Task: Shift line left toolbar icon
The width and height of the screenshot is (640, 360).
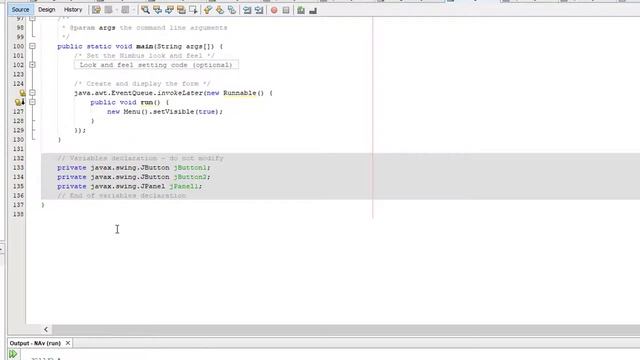Action: tap(247, 10)
